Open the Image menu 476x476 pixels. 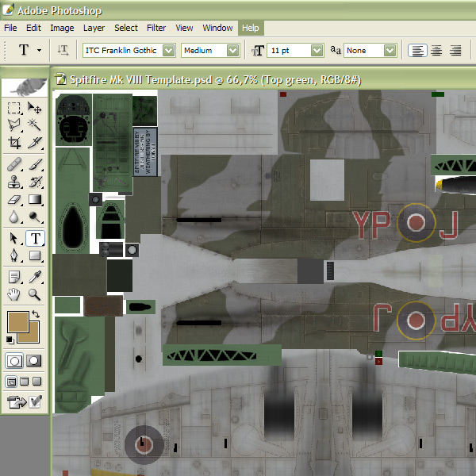tap(62, 28)
